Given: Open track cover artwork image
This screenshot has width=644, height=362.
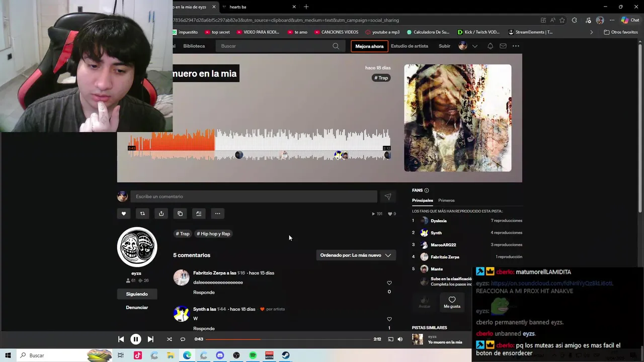Looking at the screenshot, I should coord(457,118).
